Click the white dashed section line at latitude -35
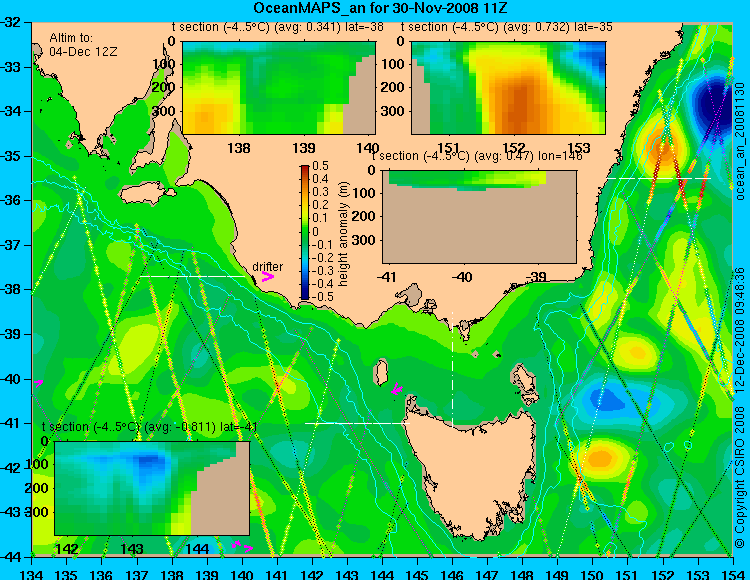This screenshot has width=750, height=580. pos(659,178)
